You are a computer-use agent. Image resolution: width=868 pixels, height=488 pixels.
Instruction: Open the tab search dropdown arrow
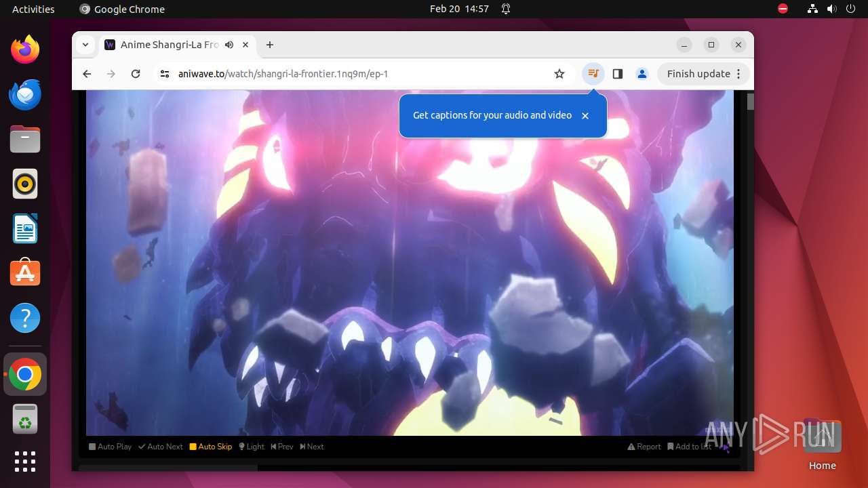[x=85, y=45]
